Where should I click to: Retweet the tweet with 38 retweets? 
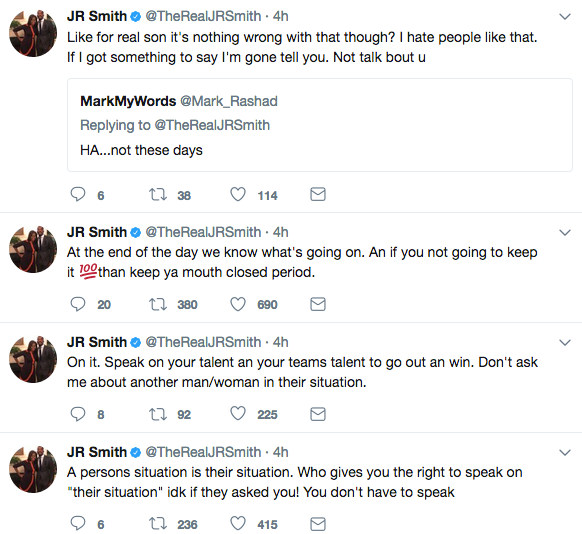point(158,194)
